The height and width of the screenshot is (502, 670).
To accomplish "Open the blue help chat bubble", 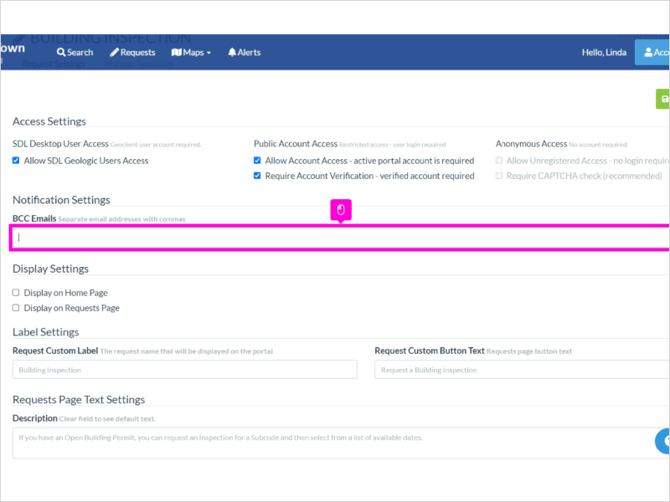I will [663, 441].
